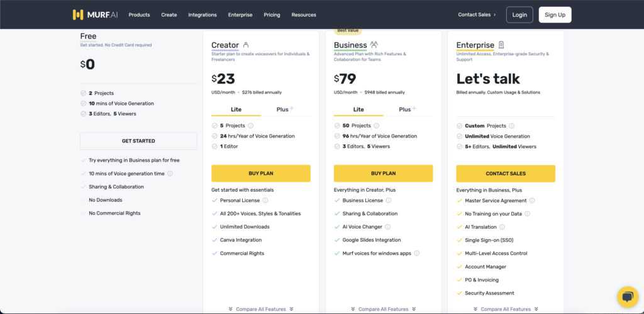644x314 pixels.
Task: Open the Pricing page from navbar
Action: click(272, 14)
